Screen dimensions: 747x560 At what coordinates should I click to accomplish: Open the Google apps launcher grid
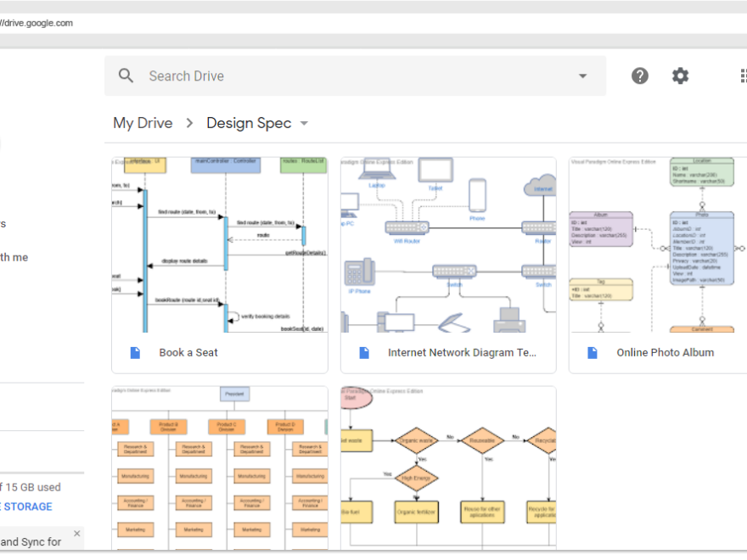tap(743, 76)
